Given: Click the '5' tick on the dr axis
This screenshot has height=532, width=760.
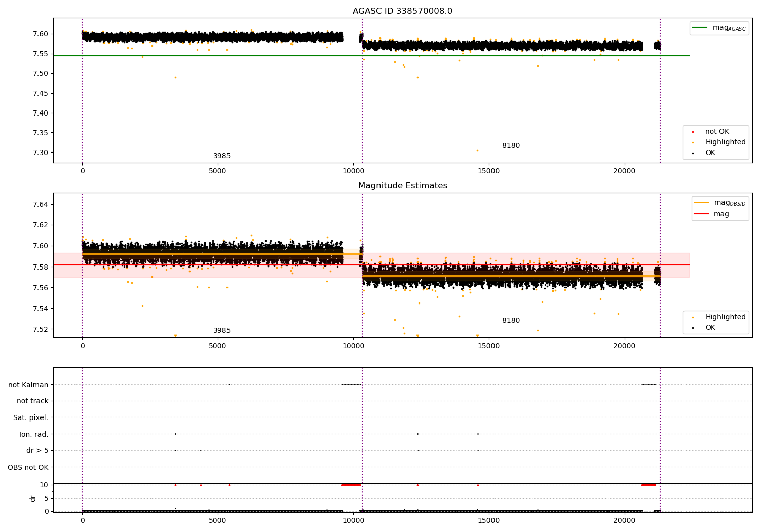Looking at the screenshot, I should click(x=46, y=498).
